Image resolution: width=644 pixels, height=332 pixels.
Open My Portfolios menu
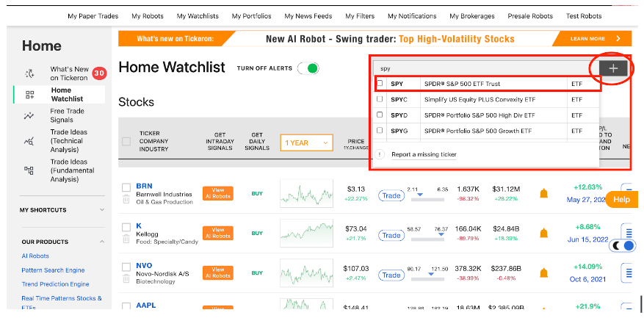pos(251,16)
